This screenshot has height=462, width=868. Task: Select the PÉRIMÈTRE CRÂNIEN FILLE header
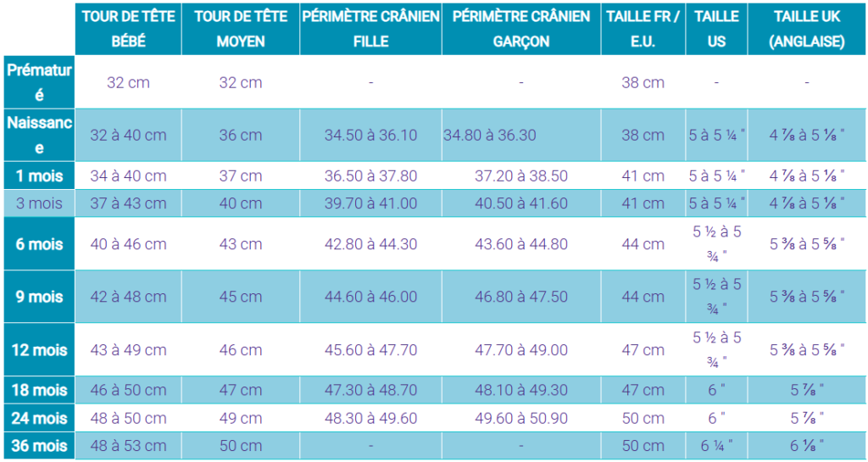371,28
